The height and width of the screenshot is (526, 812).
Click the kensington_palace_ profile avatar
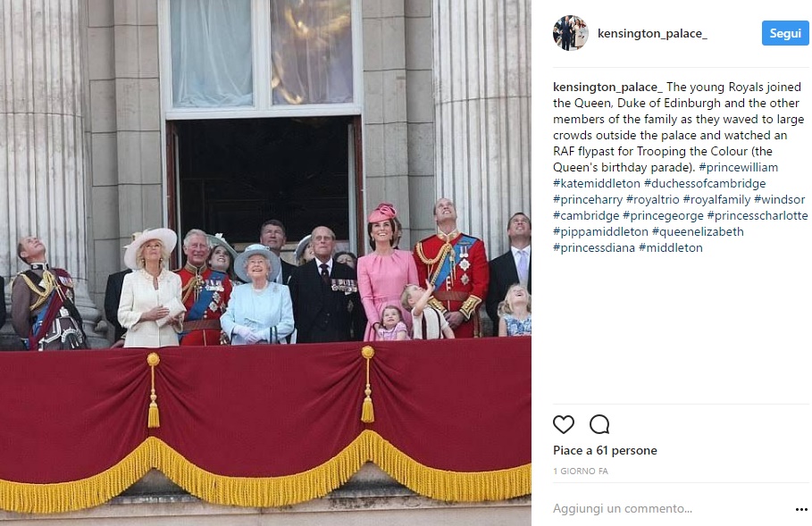[570, 33]
